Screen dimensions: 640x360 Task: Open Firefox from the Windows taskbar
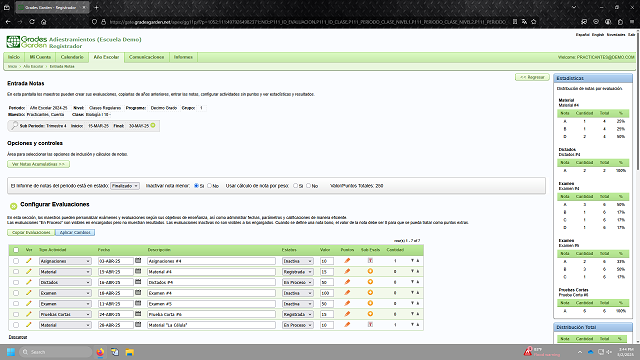tap(100, 352)
